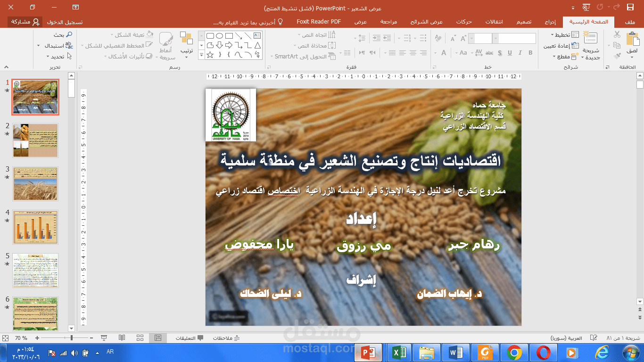Image resolution: width=644 pixels, height=362 pixels.
Task: Click the Increase Font Size icon
Action: pyautogui.click(x=463, y=39)
